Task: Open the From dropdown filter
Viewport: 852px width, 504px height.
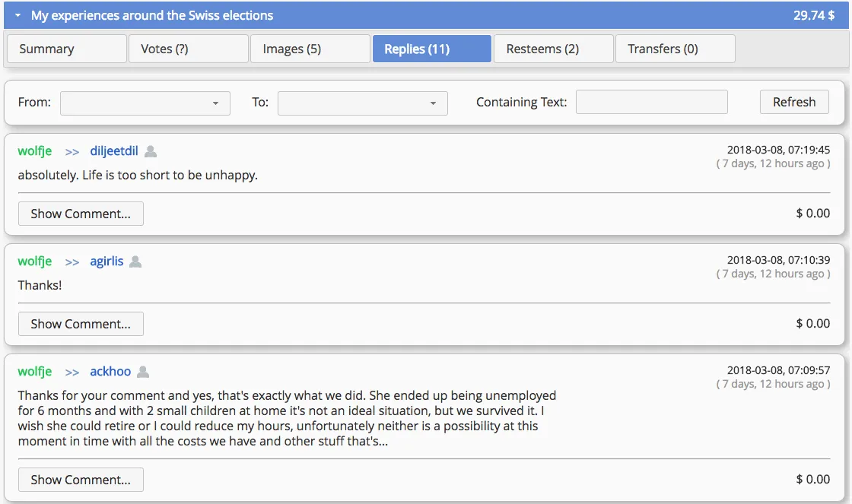Action: click(x=145, y=103)
